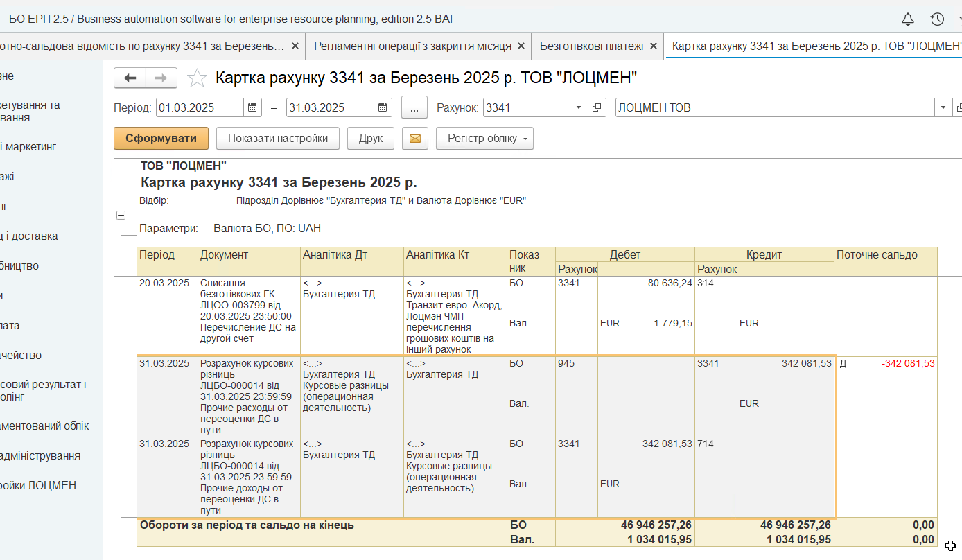Close the Оборотно-сальдова відомість tab
Screen dimensions: 962x560
(295, 46)
